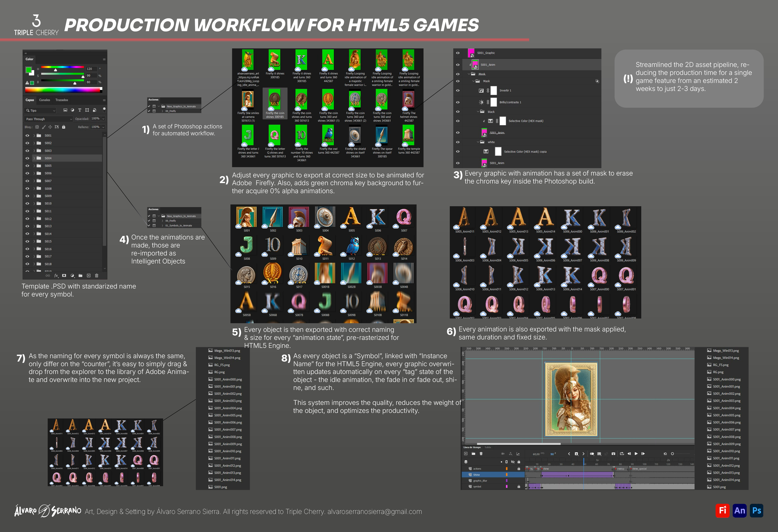The width and height of the screenshot is (778, 532).
Task: Click the loop playback icon in timeline
Action: pos(622,454)
